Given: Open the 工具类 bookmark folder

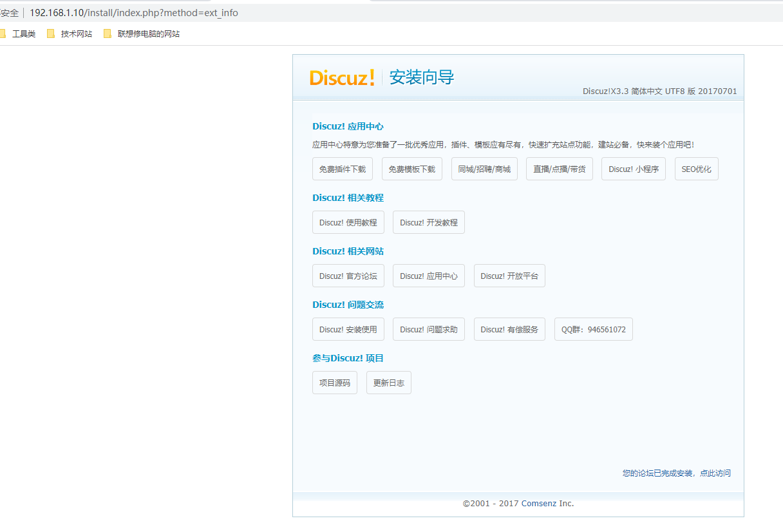Looking at the screenshot, I should (18, 34).
